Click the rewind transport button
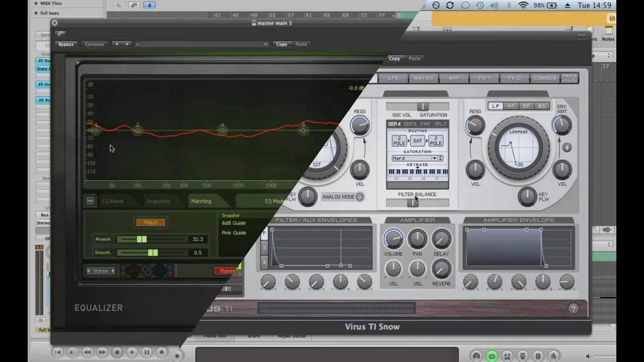 pyautogui.click(x=87, y=352)
